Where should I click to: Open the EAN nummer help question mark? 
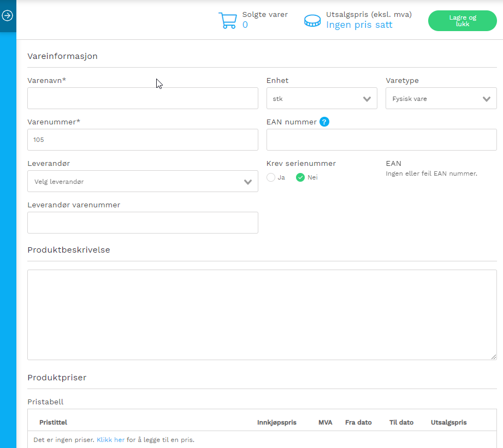324,122
